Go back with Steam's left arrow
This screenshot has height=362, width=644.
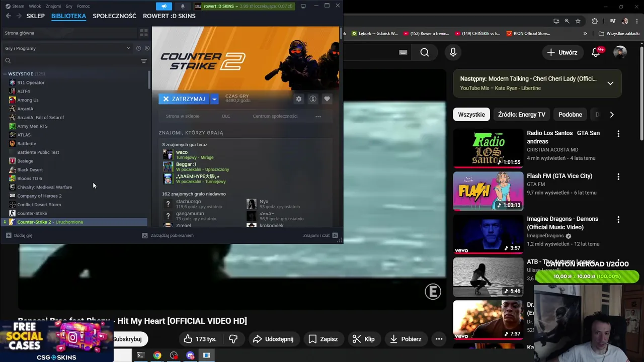(8, 16)
